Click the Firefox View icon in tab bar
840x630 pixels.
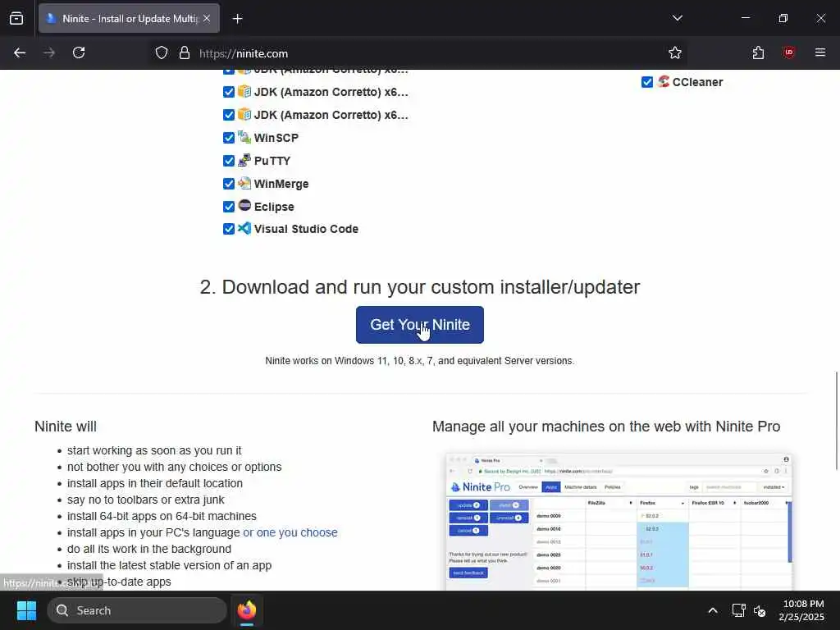(x=16, y=18)
